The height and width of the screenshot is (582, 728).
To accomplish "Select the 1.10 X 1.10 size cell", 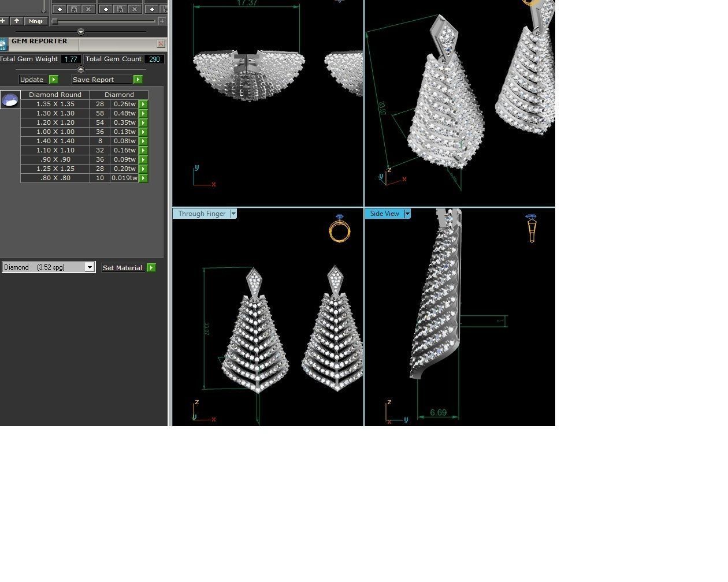I will [x=55, y=150].
